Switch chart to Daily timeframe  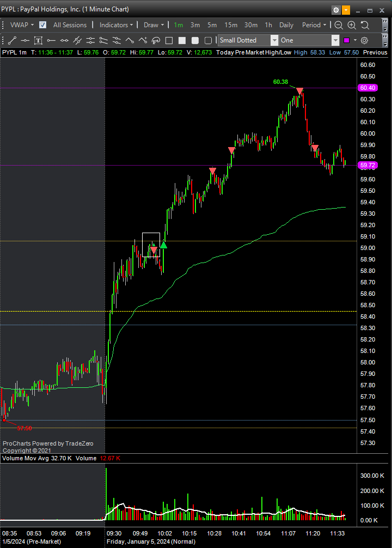[286, 25]
